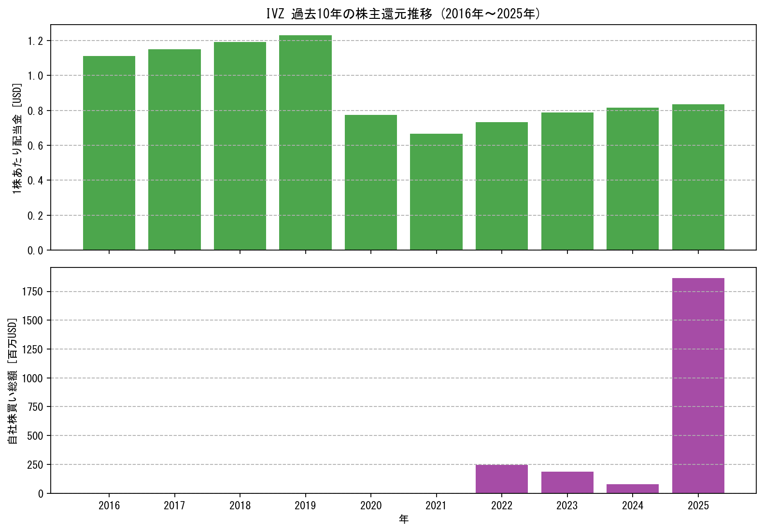Screen dimensions: 764x532
Task: Click the dividend y-axis label 1株あたり配当金 [USD]
Action: tap(17, 138)
